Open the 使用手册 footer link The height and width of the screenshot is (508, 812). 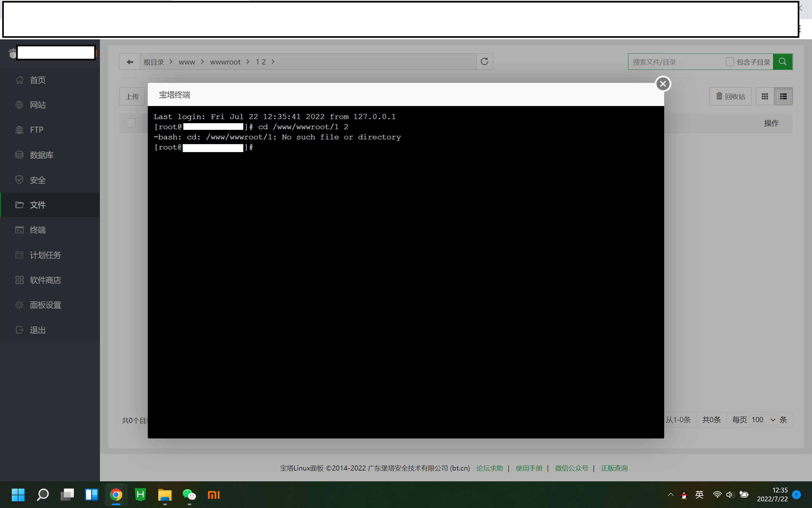pyautogui.click(x=529, y=468)
